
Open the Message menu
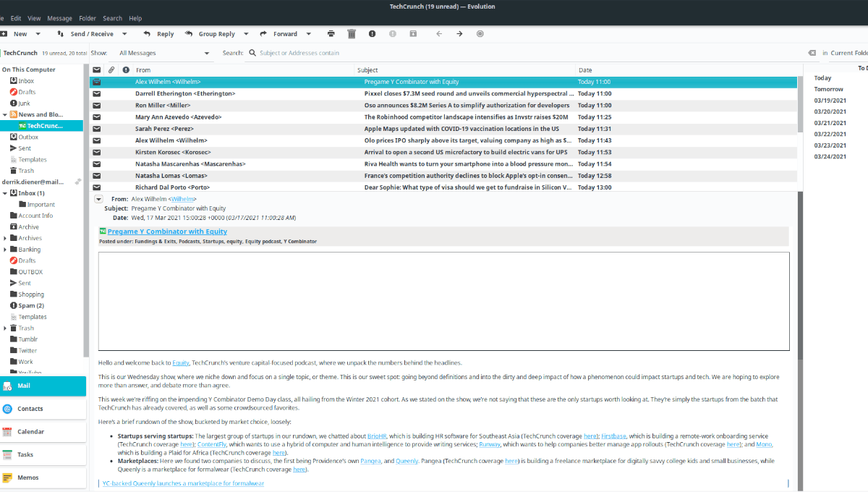(59, 18)
